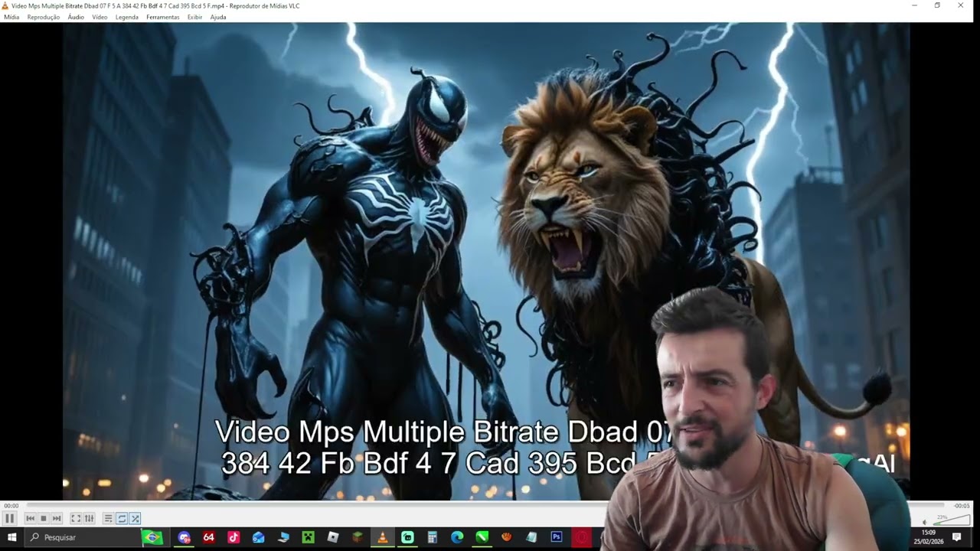The height and width of the screenshot is (551, 980).
Task: Skip to next media track
Action: (x=57, y=519)
